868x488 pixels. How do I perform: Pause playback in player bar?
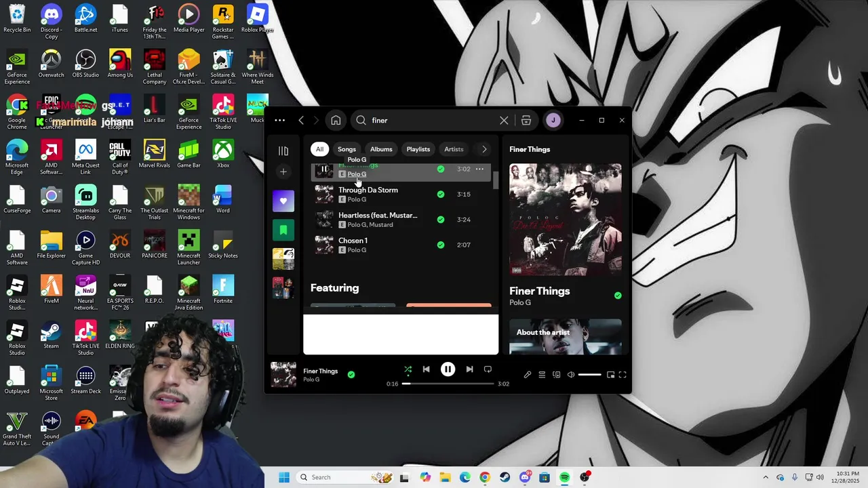coord(448,369)
